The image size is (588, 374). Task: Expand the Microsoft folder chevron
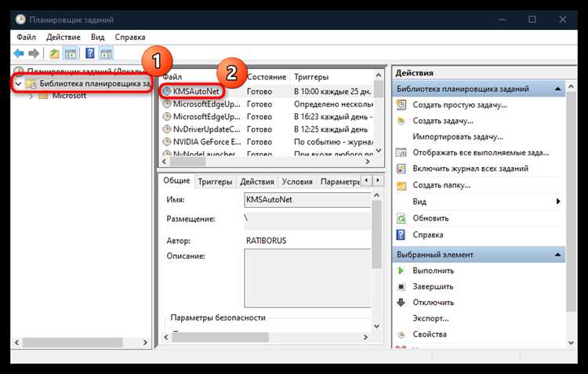[31, 96]
